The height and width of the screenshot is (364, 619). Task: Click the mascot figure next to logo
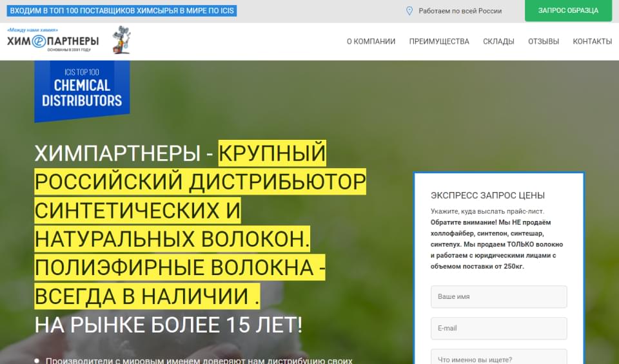coord(121,39)
